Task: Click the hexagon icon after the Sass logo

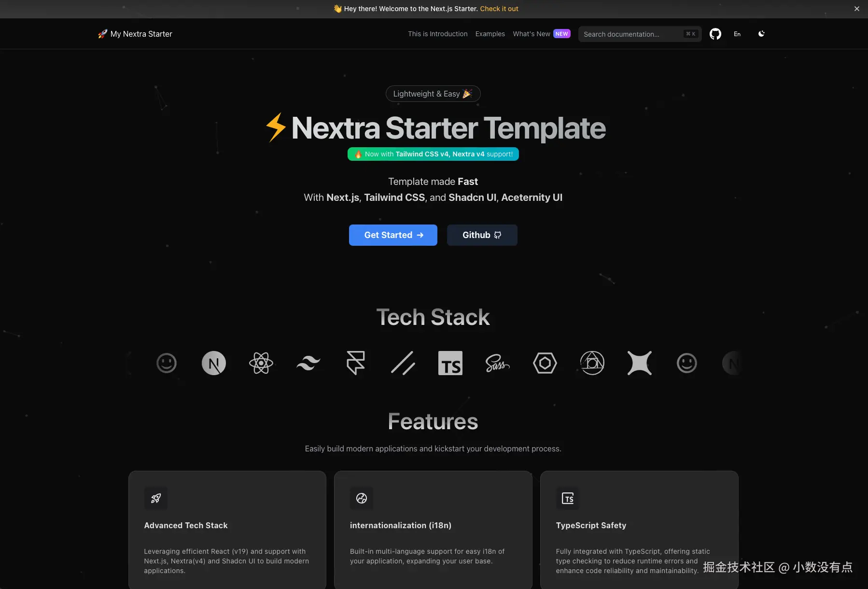Action: [x=545, y=363]
